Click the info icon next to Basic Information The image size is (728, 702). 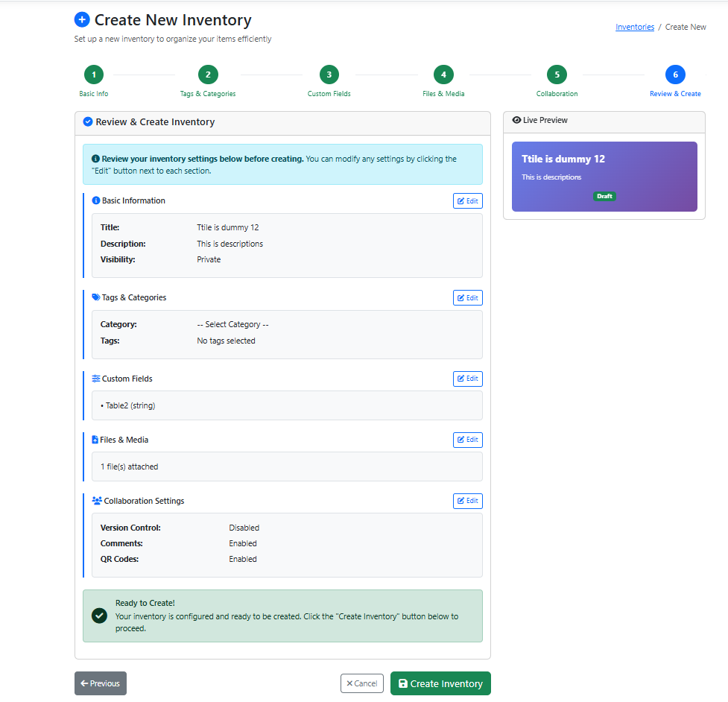click(x=95, y=200)
